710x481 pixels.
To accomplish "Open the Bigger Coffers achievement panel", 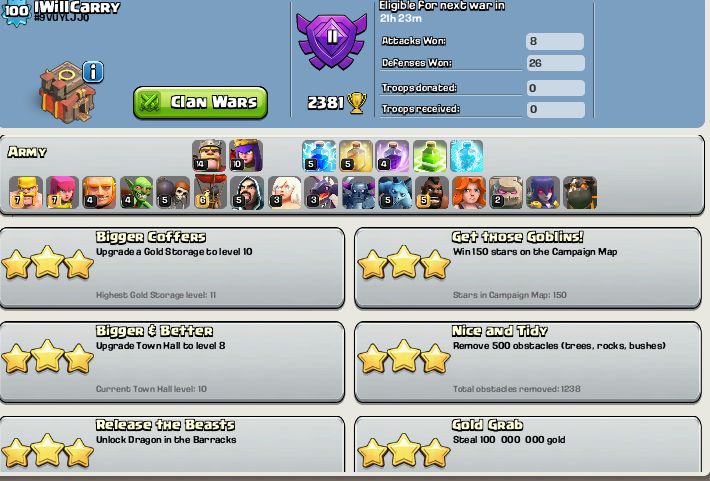I will click(x=172, y=268).
